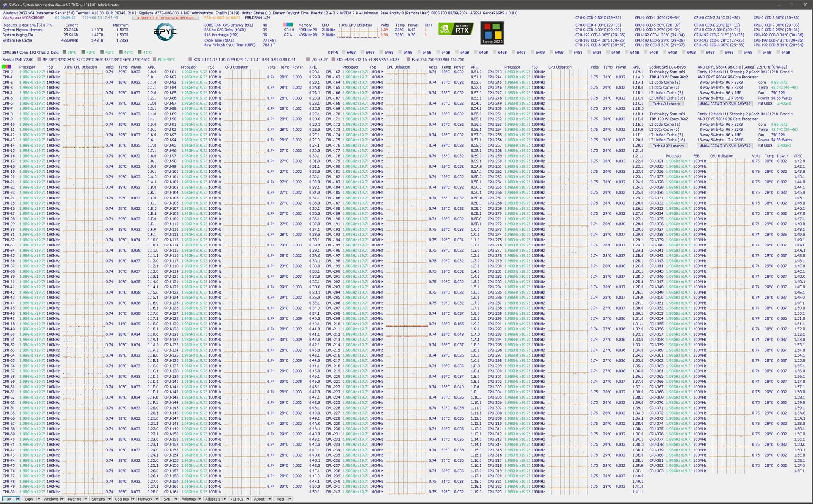Click the Fans 750 sensor indicator square

coord(408,60)
